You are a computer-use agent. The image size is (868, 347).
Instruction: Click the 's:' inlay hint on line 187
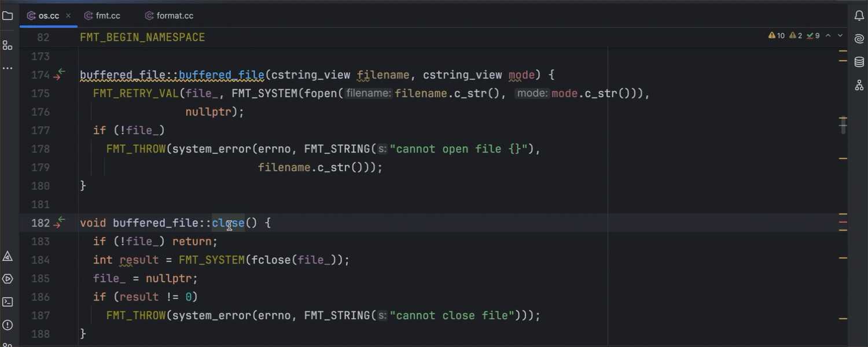coord(382,315)
